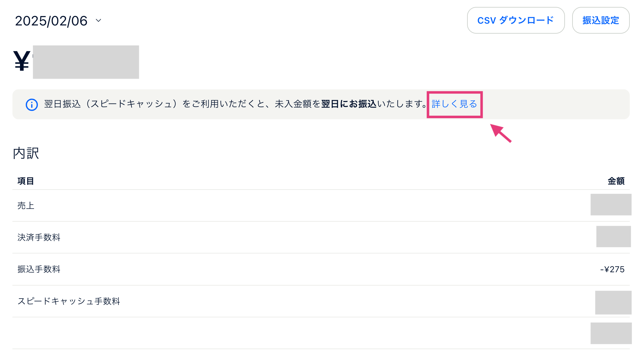Click the blue info circle icon
The image size is (644, 354).
click(32, 105)
